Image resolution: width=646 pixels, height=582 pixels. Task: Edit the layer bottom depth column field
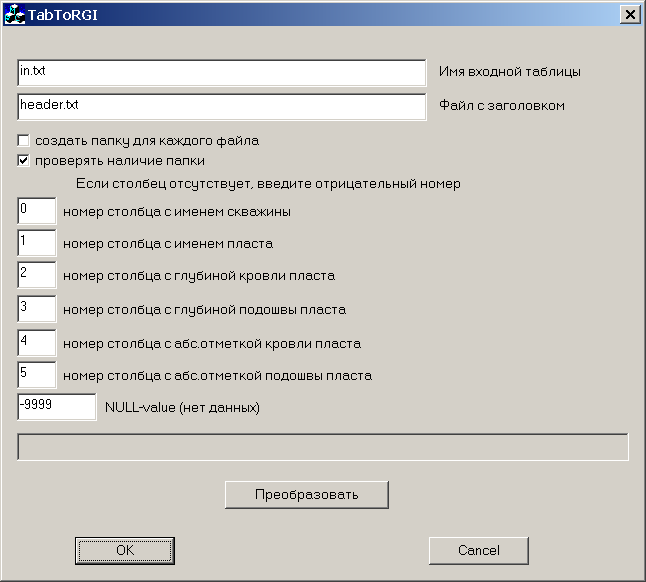(37, 309)
